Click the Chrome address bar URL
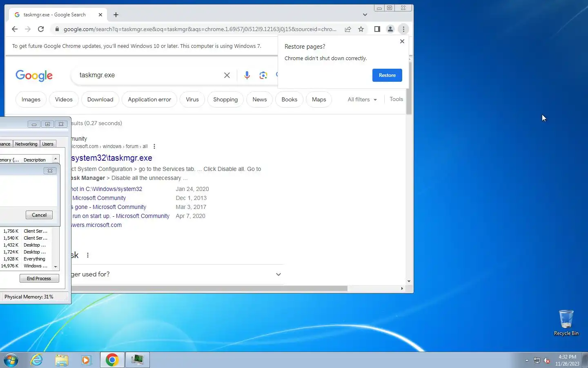 [x=200, y=29]
